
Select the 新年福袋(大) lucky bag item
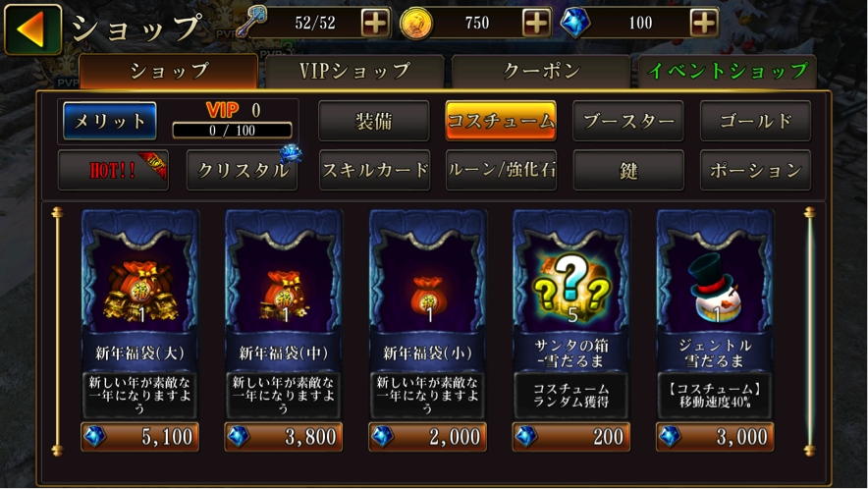139,314
